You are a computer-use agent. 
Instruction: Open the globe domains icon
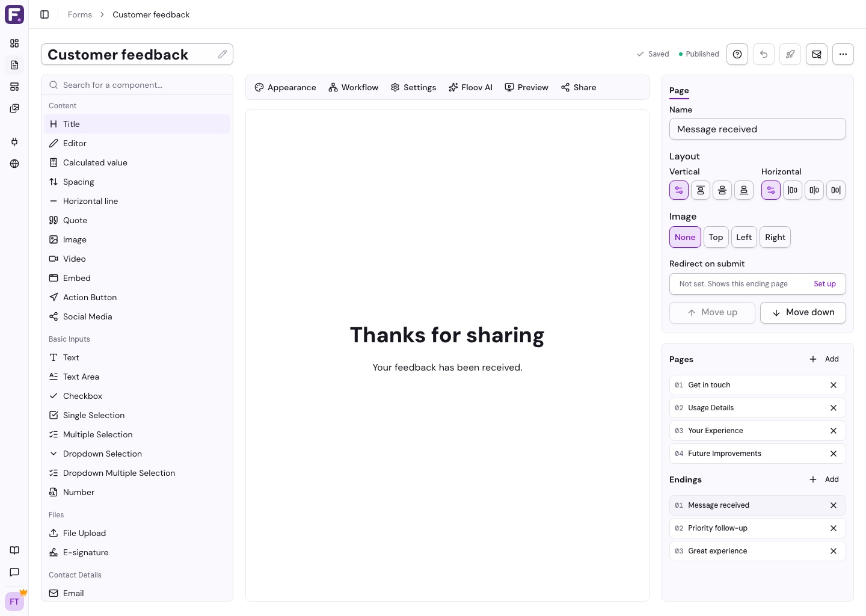click(14, 164)
